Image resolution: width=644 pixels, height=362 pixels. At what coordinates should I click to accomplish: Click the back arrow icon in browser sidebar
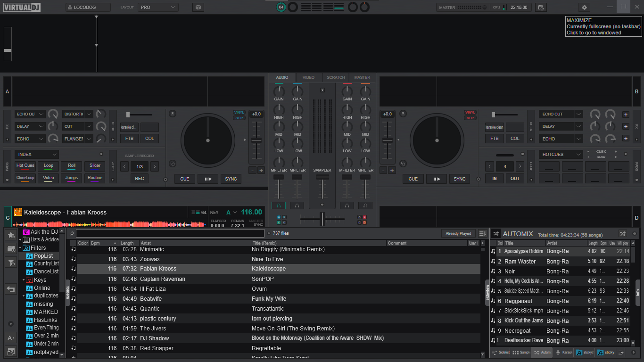coord(11,289)
